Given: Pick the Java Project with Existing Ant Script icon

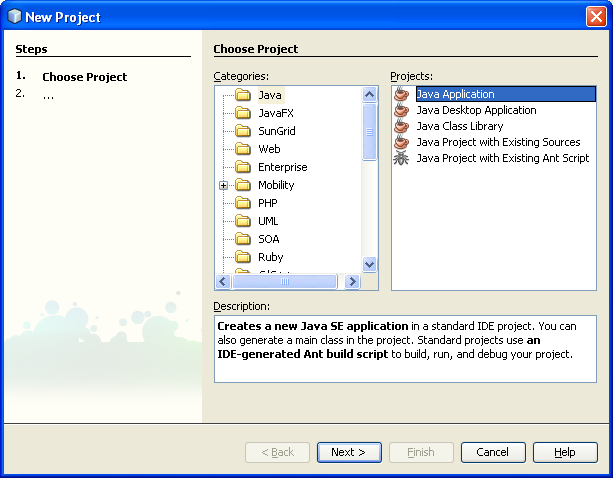Looking at the screenshot, I should click(401, 159).
